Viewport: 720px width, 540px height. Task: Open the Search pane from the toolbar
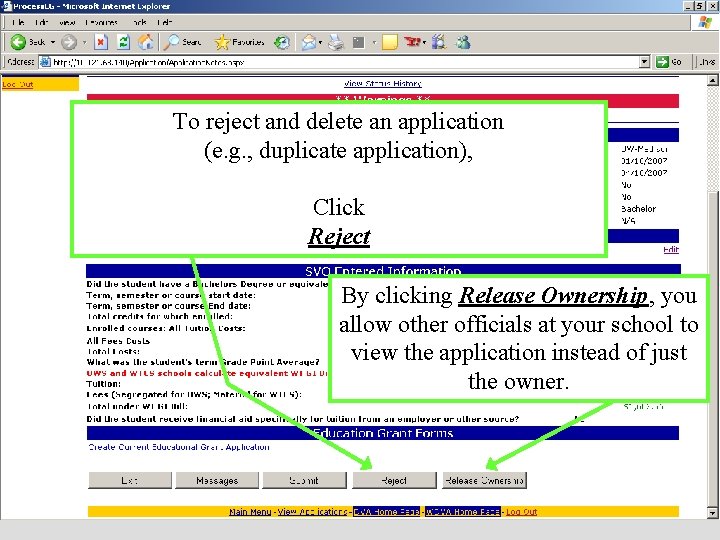183,42
